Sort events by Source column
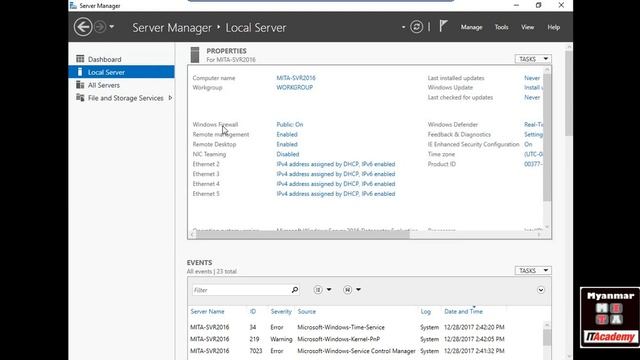 [307, 311]
